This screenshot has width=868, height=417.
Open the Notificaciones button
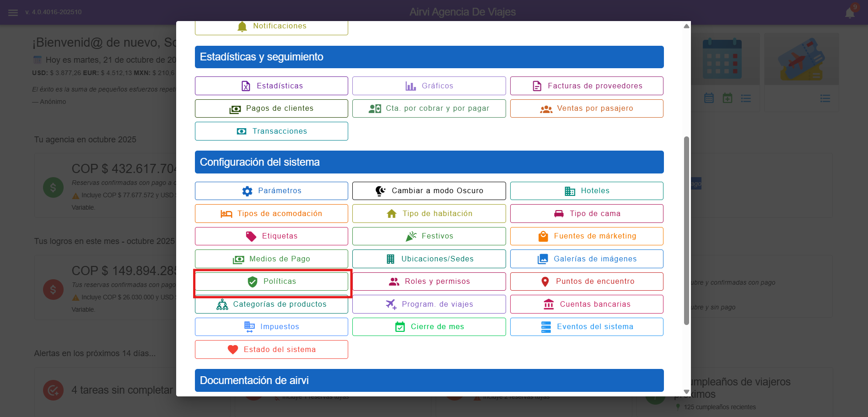271,27
